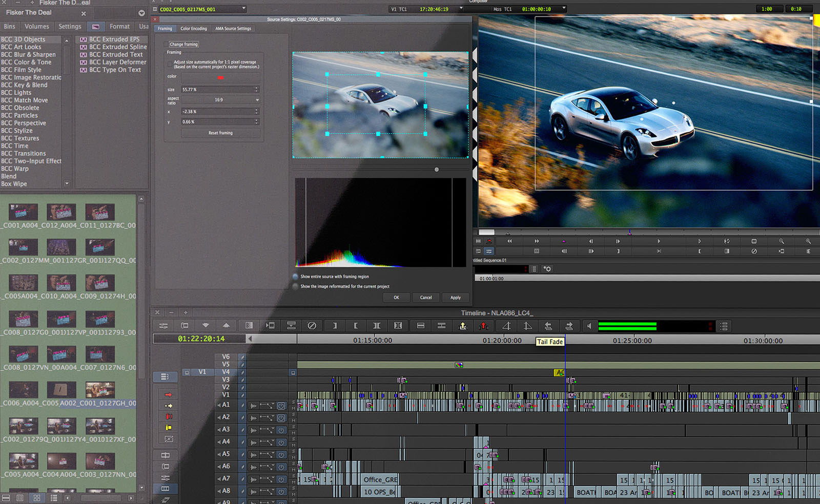Toggle the power button on track A4
Screen dimensions: 820x504
[281, 443]
